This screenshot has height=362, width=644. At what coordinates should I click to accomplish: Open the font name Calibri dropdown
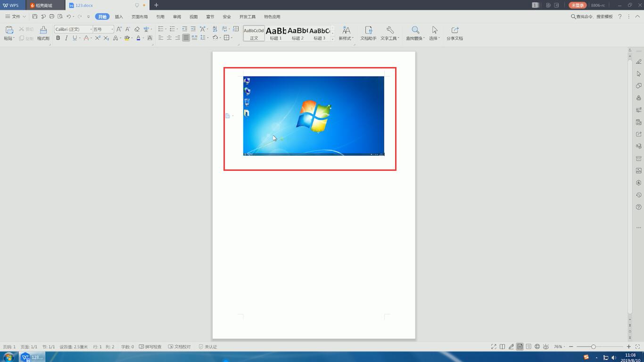(91, 29)
